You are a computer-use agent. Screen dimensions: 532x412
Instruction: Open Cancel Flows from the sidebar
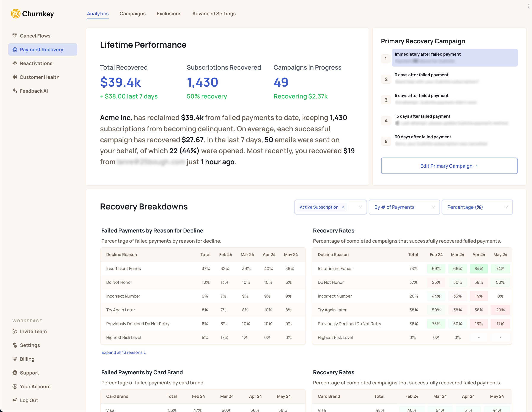pyautogui.click(x=35, y=36)
